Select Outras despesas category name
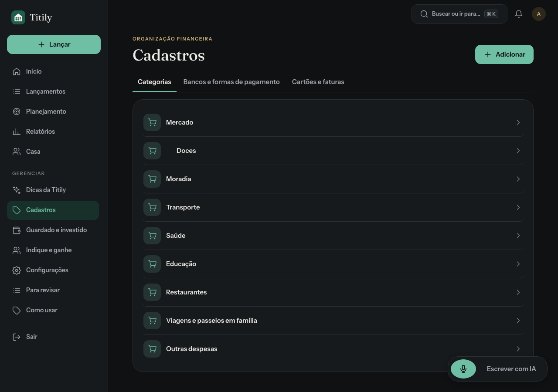 tap(192, 349)
